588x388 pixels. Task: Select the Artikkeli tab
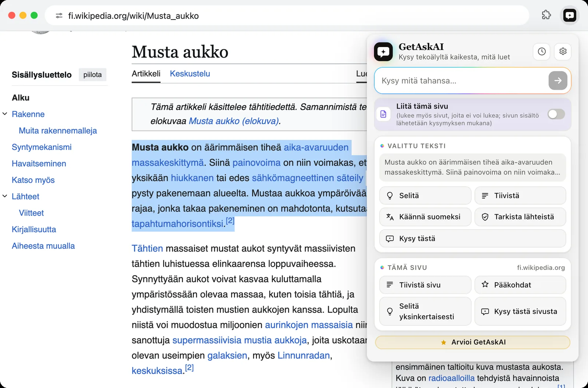click(146, 73)
